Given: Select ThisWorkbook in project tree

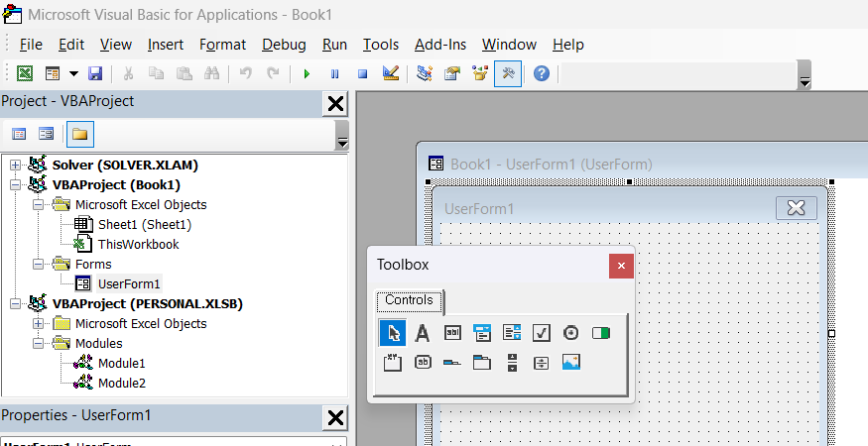Looking at the screenshot, I should [139, 244].
